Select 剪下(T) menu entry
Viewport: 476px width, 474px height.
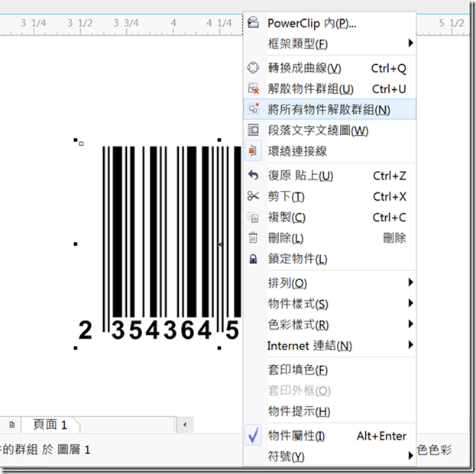point(329,196)
